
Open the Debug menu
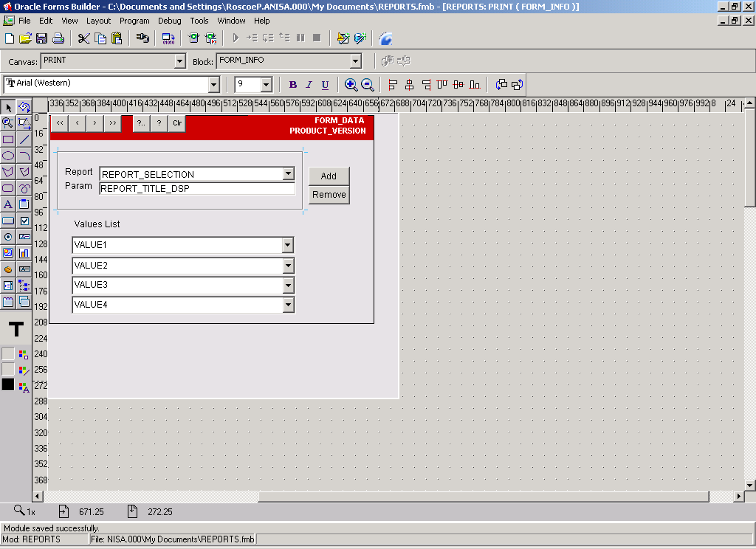click(170, 21)
